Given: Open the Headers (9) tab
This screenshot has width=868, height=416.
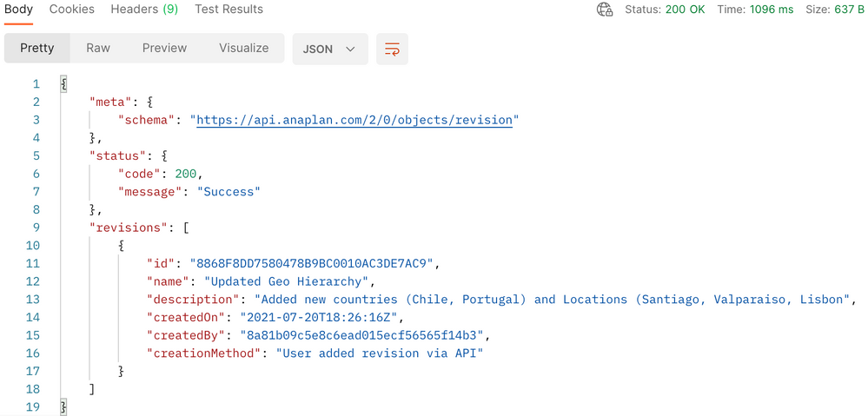Looking at the screenshot, I should 144,10.
